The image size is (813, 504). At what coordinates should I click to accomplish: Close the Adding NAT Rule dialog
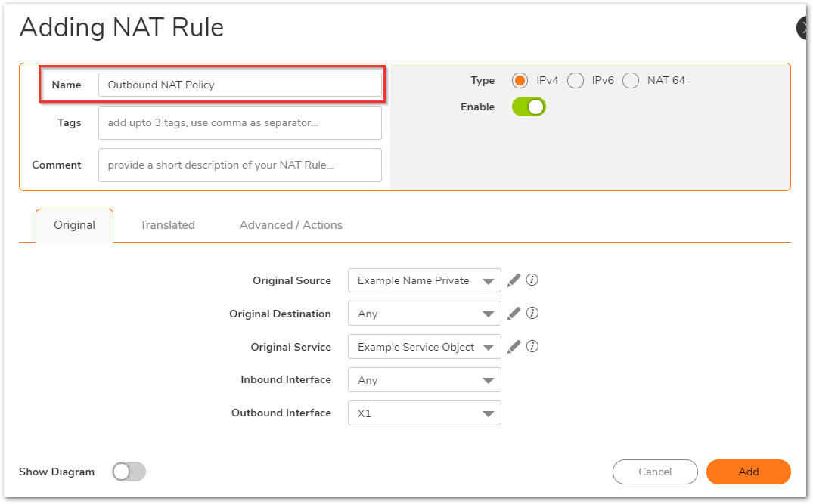click(805, 29)
